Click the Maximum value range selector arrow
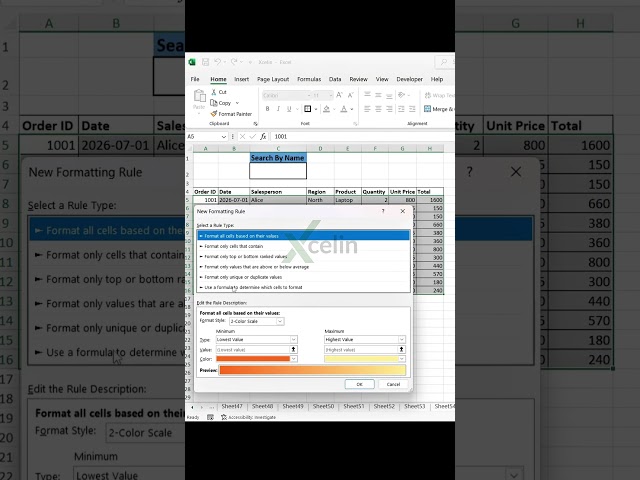This screenshot has height=480, width=640. tap(402, 349)
